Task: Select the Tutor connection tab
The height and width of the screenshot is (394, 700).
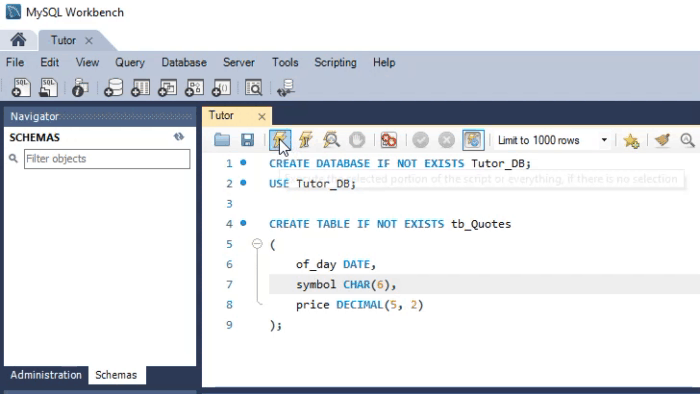Action: coord(63,40)
